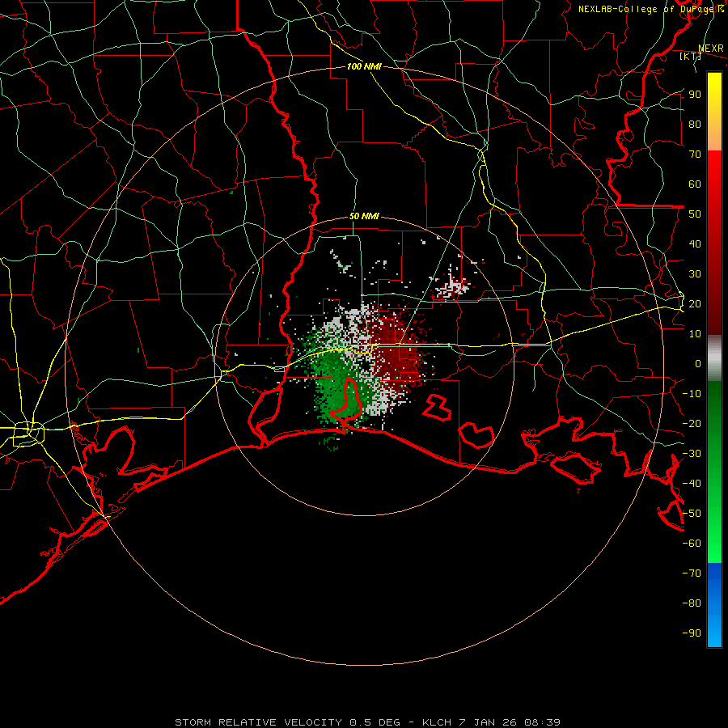Click the [KT] units label
This screenshot has height=728, width=728.
691,56
